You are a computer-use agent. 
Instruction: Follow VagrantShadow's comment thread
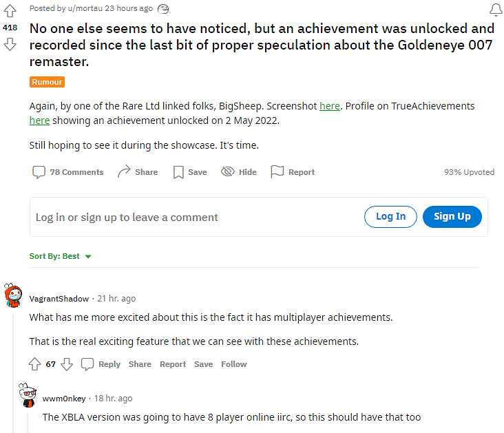tap(233, 364)
